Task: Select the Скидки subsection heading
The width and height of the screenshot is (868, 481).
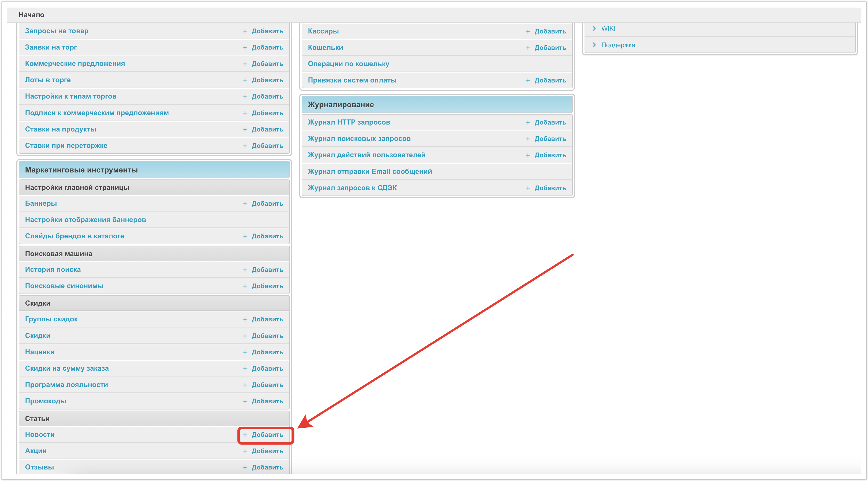Action: tap(38, 303)
